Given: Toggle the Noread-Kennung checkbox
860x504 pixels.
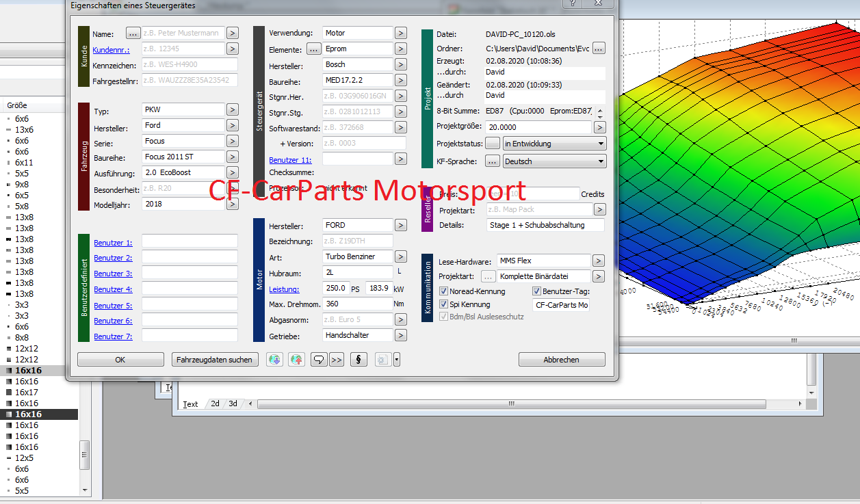Looking at the screenshot, I should point(444,291).
